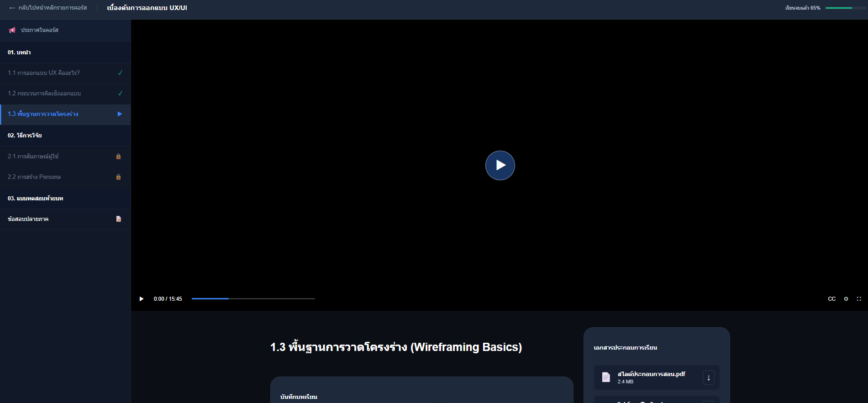Image resolution: width=868 pixels, height=403 pixels.
Task: Click the lock icon on lesson 2.2
Action: click(x=118, y=177)
